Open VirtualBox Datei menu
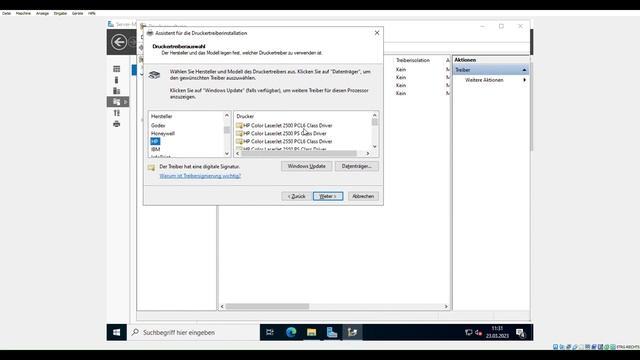Image resolution: width=640 pixels, height=360 pixels. pyautogui.click(x=7, y=13)
